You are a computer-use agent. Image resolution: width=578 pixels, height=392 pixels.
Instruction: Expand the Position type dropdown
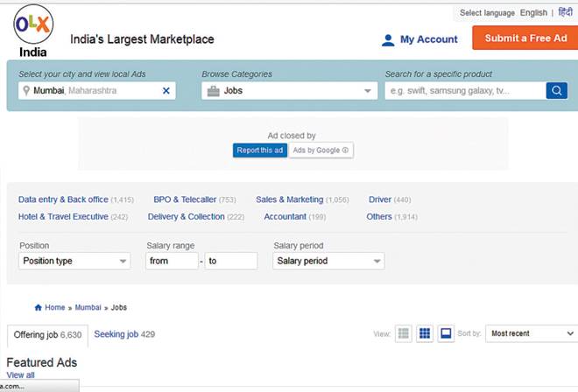(x=74, y=261)
